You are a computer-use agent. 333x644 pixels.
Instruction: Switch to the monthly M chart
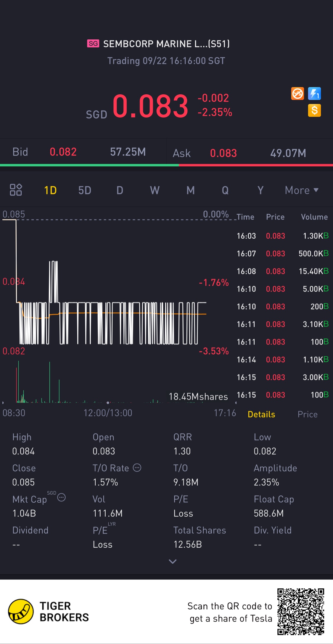(x=191, y=190)
